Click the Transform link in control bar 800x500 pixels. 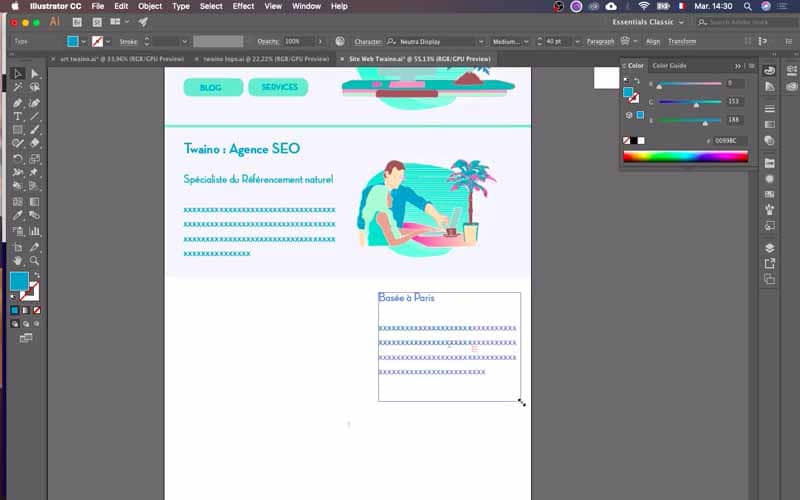click(682, 41)
